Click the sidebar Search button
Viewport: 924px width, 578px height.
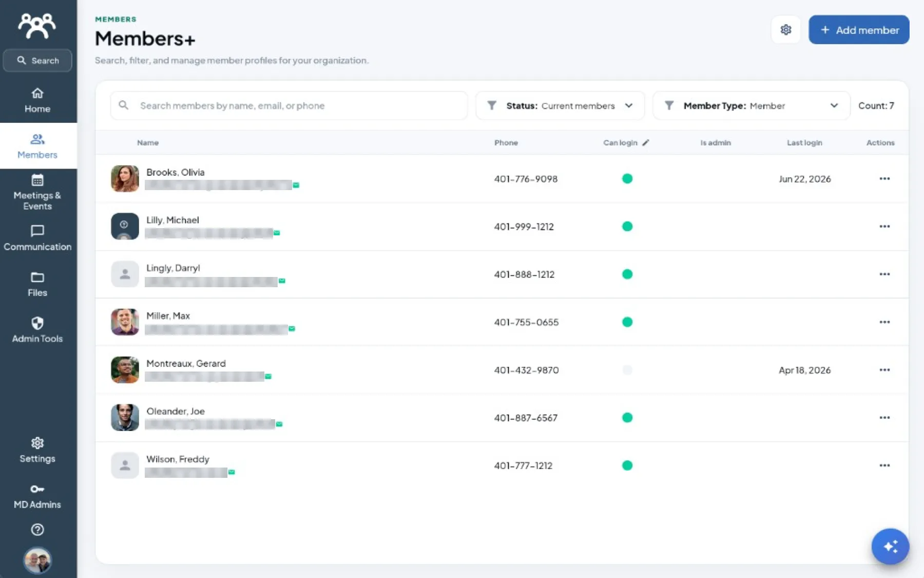coord(37,61)
